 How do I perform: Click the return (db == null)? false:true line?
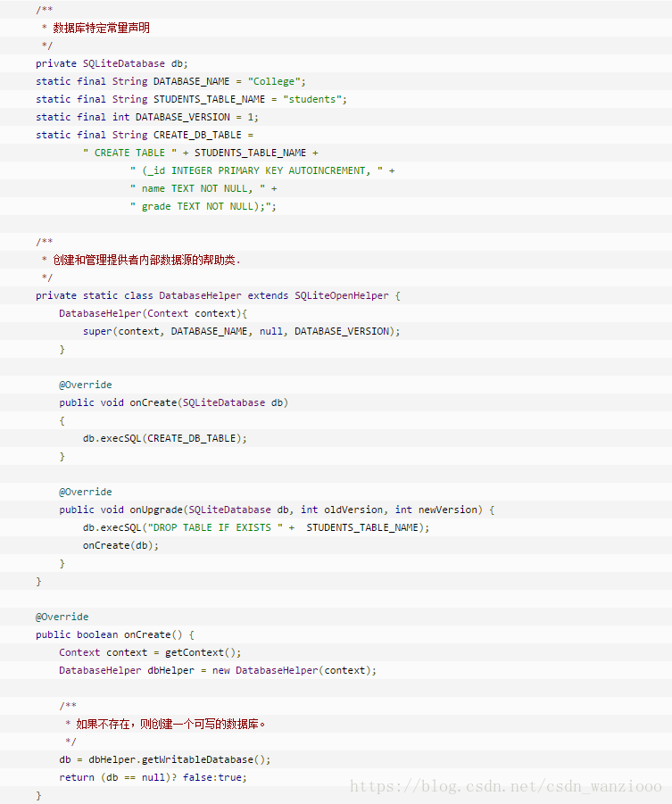click(x=153, y=778)
